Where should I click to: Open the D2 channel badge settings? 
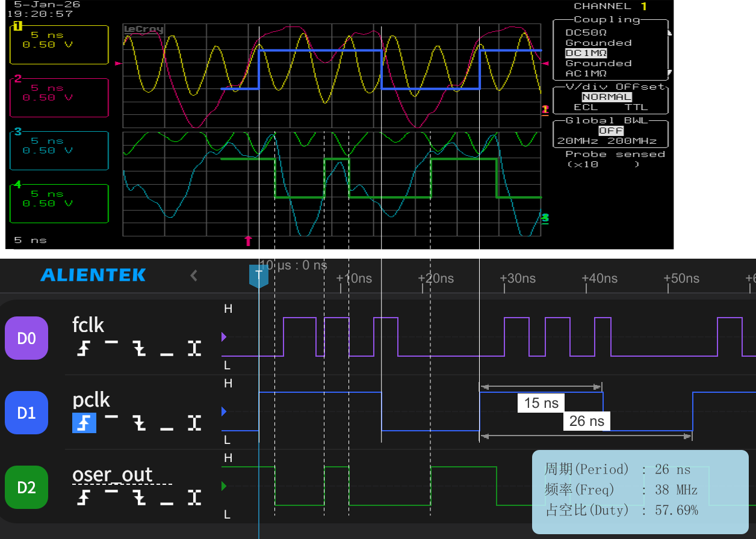click(x=26, y=487)
